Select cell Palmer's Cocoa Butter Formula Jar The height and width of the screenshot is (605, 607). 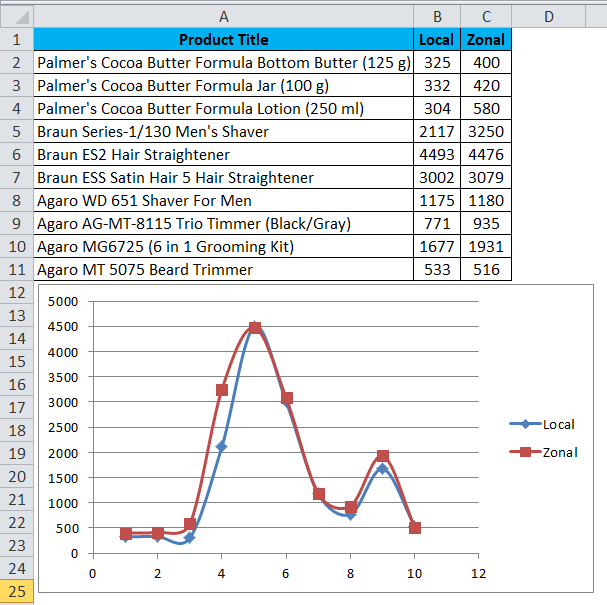[224, 86]
